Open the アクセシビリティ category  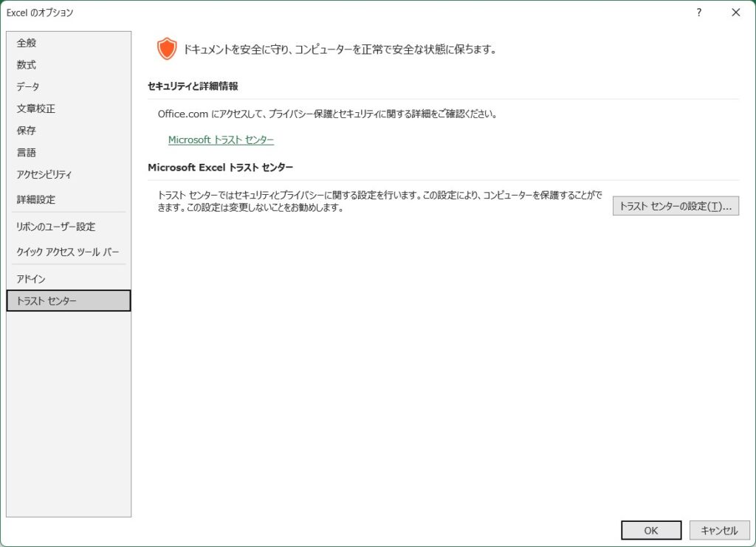(44, 175)
